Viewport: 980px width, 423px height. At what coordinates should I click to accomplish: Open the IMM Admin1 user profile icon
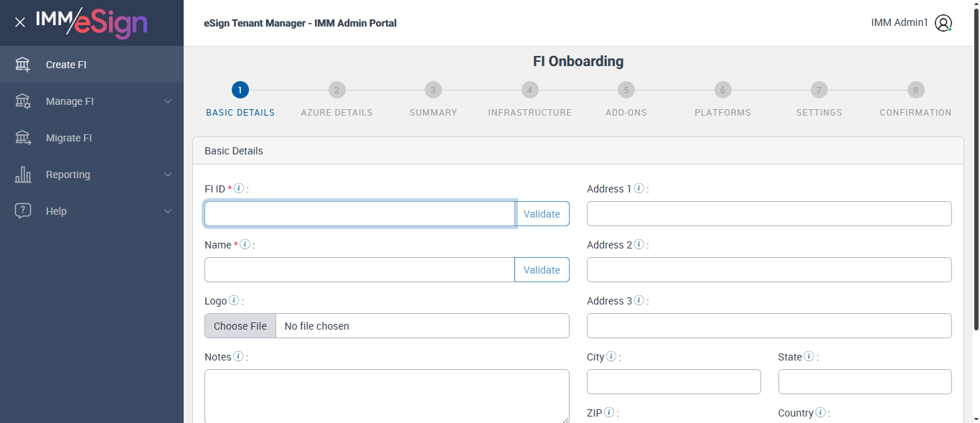click(x=943, y=23)
